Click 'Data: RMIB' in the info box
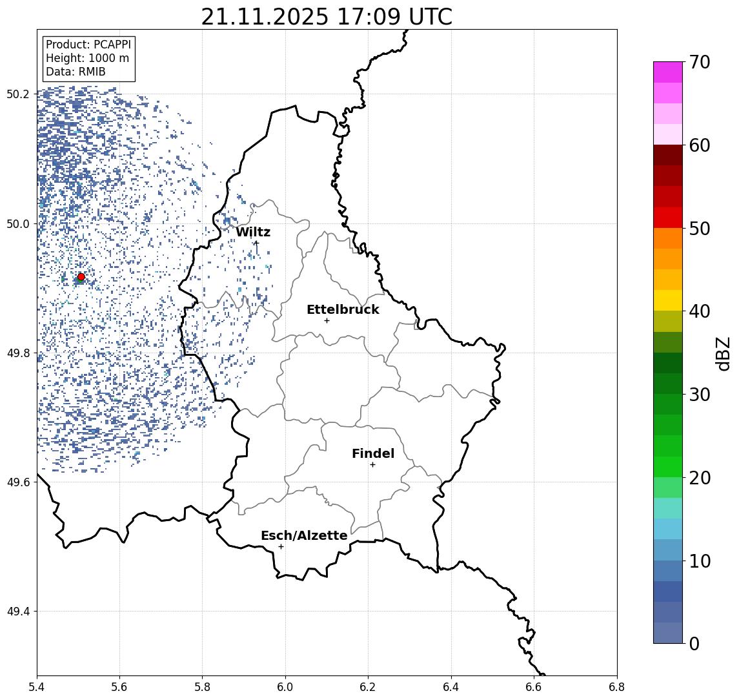The image size is (739, 700). [x=76, y=72]
